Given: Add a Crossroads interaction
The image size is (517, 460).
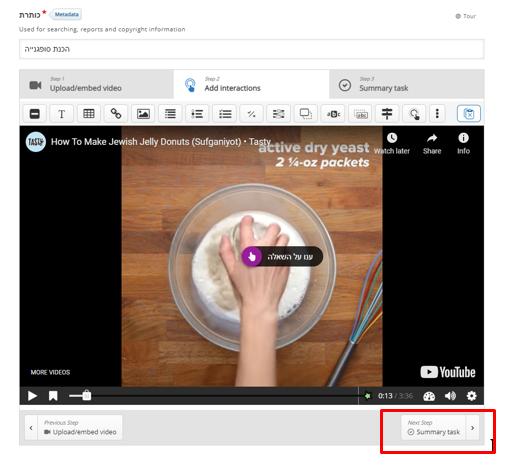Looking at the screenshot, I should pyautogui.click(x=387, y=114).
